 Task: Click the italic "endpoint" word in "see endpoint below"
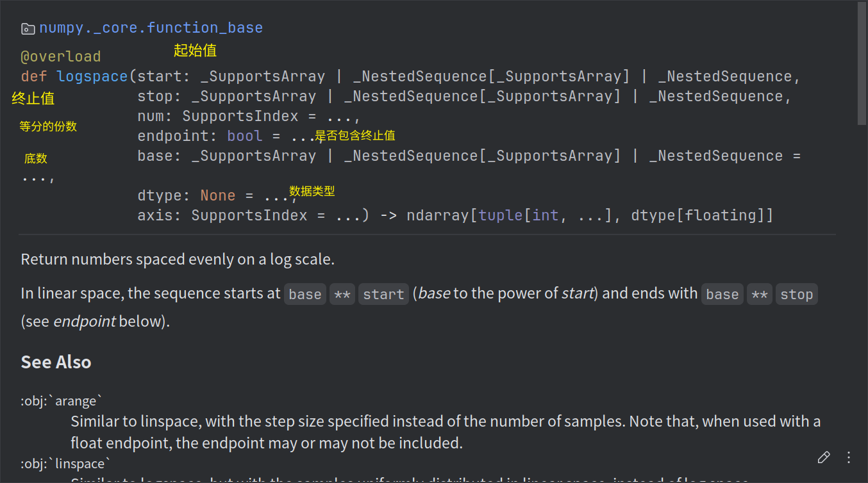(85, 322)
